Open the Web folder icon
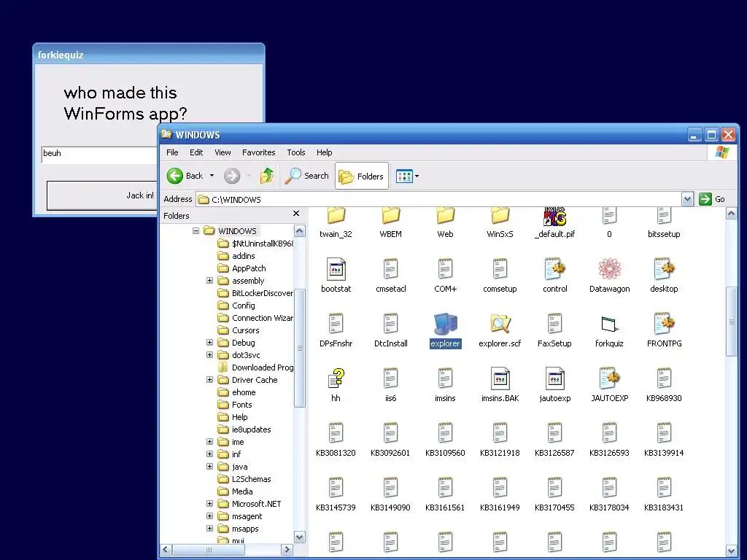 tap(446, 216)
